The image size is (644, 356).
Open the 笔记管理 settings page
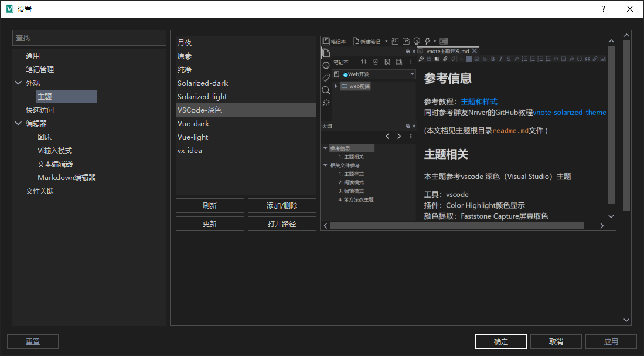pos(40,69)
